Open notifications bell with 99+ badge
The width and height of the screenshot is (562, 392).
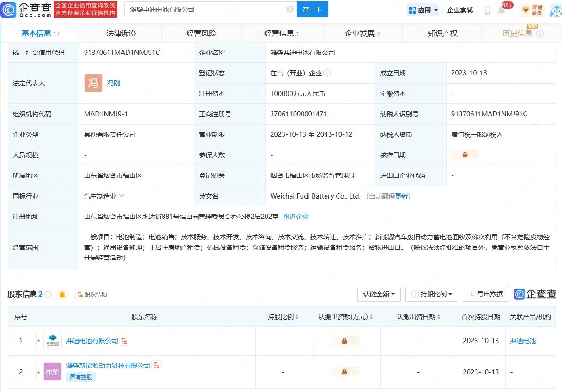click(x=502, y=10)
